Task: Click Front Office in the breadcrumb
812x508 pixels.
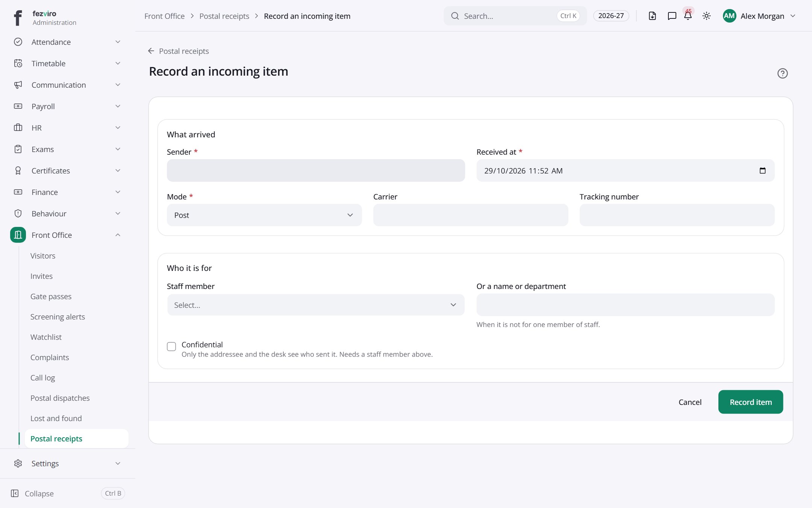Action: pyautogui.click(x=164, y=16)
